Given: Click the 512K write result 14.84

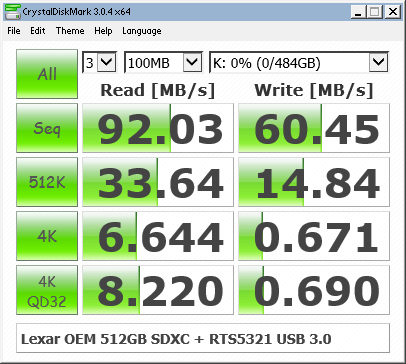Looking at the screenshot, I should pyautogui.click(x=314, y=182).
